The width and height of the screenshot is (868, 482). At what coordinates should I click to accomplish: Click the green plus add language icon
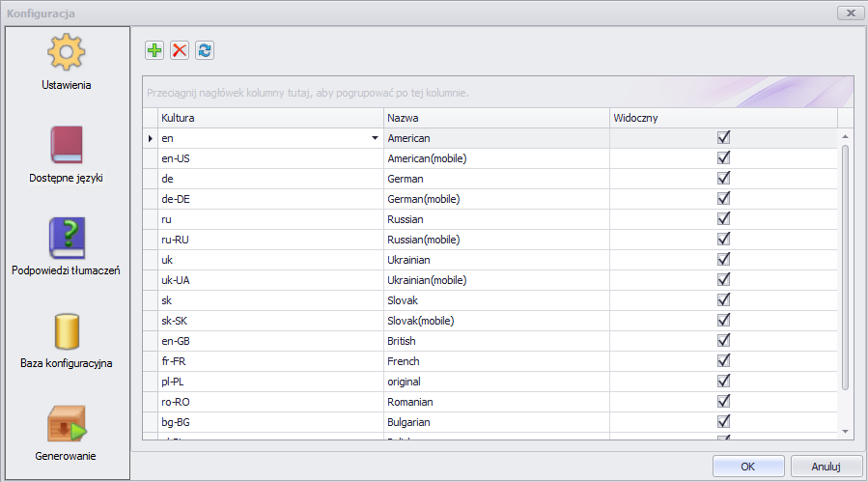click(x=154, y=50)
